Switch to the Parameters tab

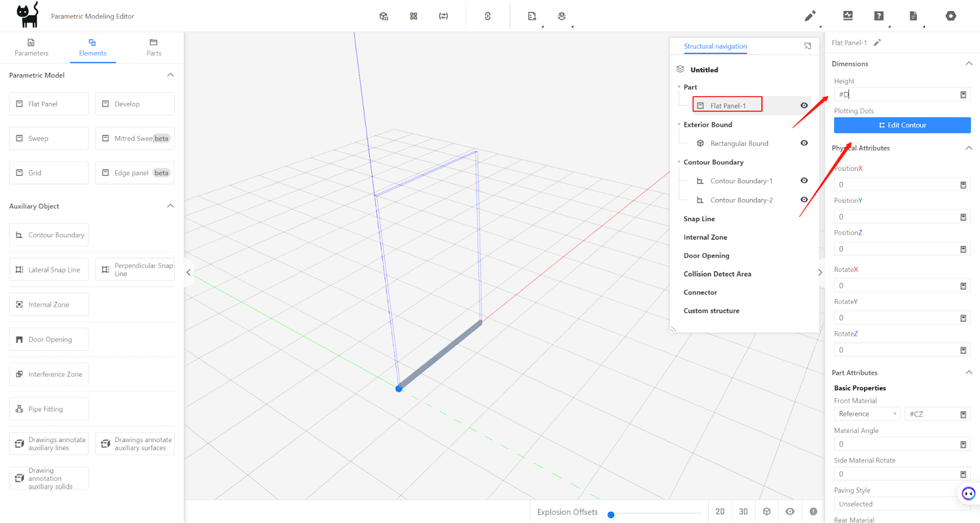click(x=31, y=48)
